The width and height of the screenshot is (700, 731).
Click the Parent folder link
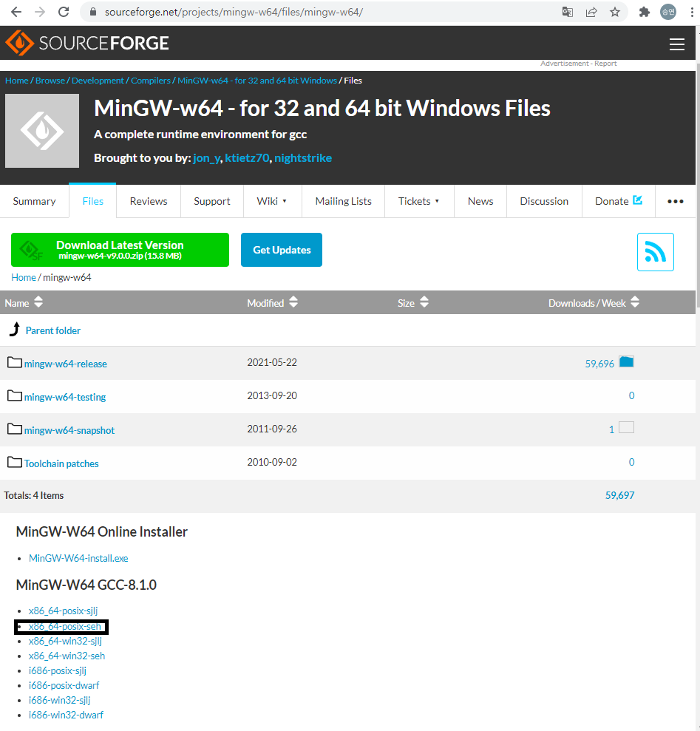point(52,330)
